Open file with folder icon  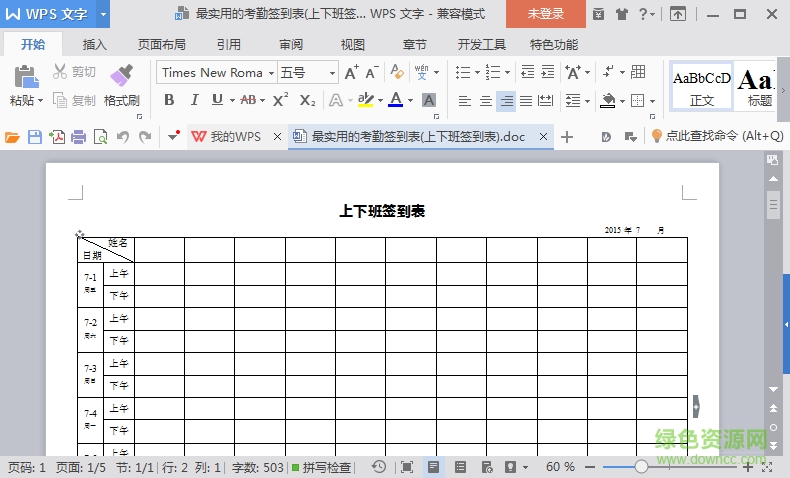tap(12, 136)
